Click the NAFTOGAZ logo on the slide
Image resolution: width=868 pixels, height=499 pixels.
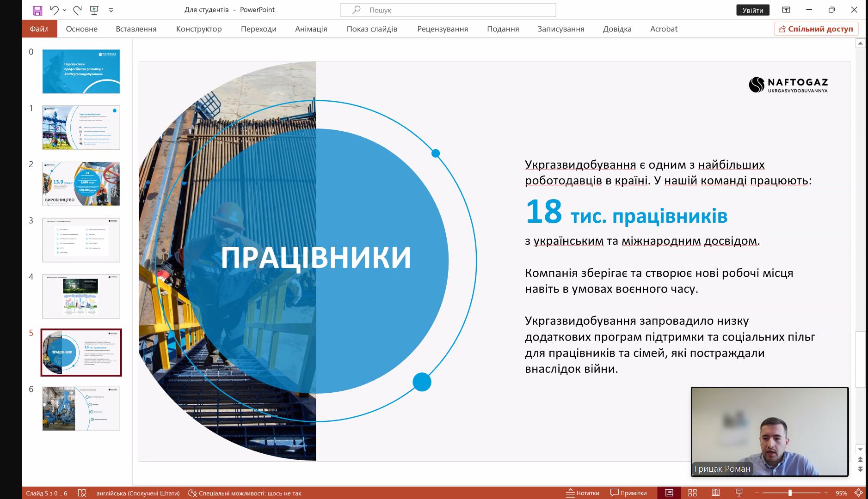pos(788,85)
